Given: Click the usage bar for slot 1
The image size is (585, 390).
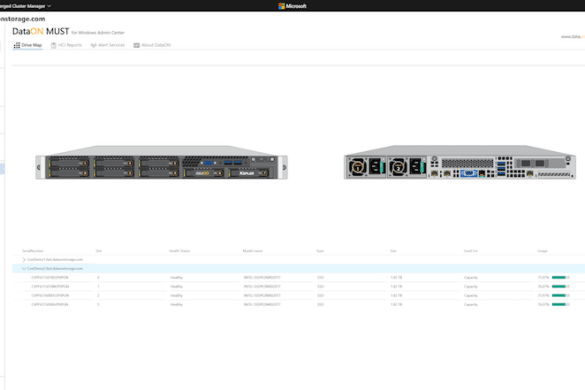Looking at the screenshot, I should click(561, 287).
